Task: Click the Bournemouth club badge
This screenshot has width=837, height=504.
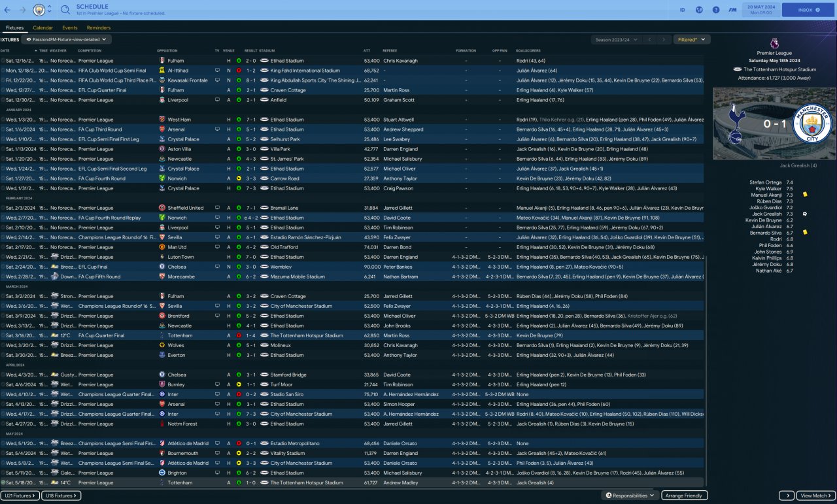Action: point(162,453)
